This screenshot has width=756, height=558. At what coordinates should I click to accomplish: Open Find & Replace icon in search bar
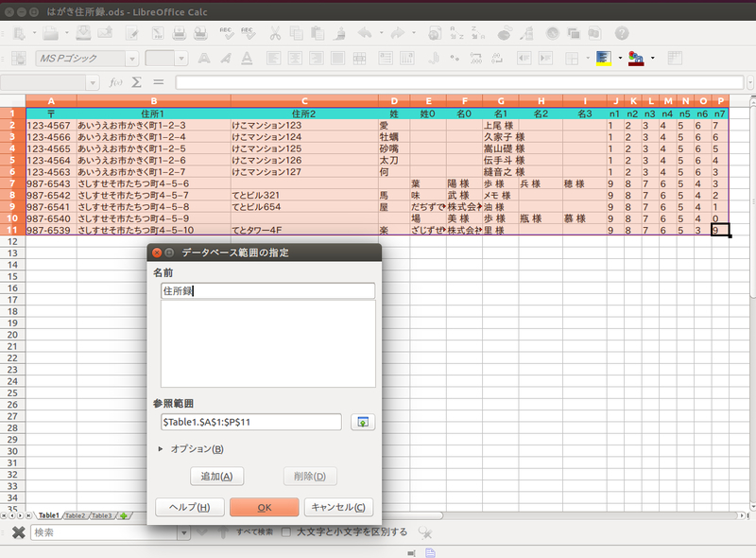click(424, 532)
